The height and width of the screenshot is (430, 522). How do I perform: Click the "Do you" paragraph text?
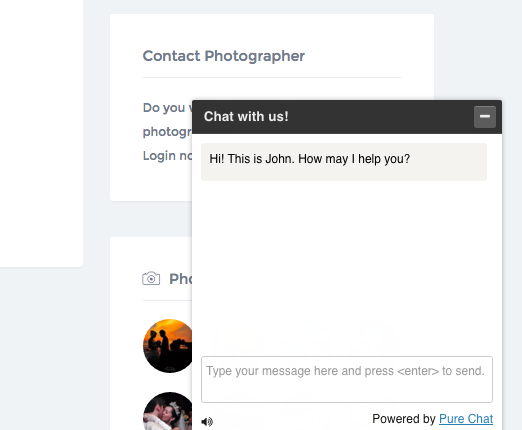164,108
